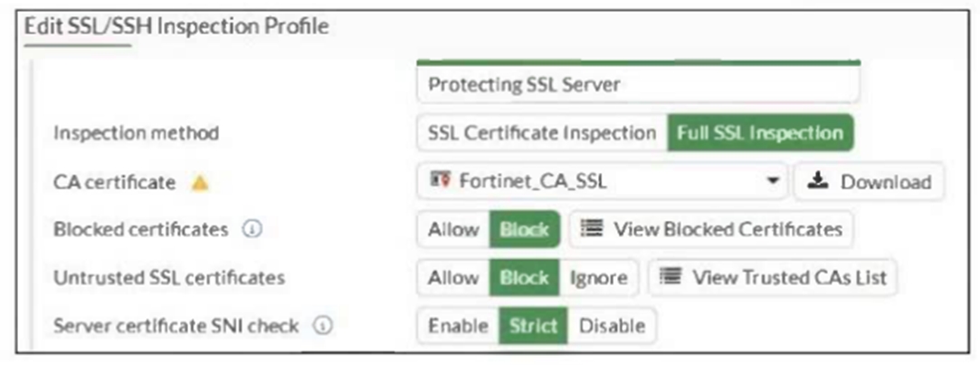Click the list icon in View Trusted CAs List
Screen dimensions: 980x365
[x=671, y=277]
